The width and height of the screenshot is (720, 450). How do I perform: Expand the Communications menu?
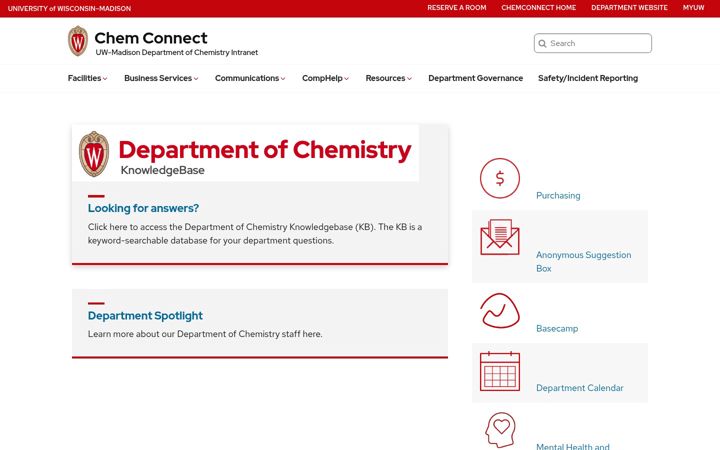click(250, 78)
